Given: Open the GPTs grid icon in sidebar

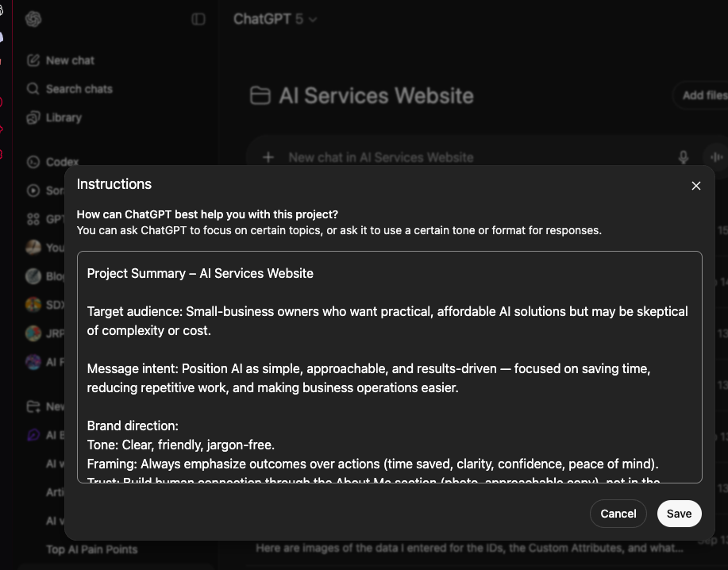Looking at the screenshot, I should [33, 219].
